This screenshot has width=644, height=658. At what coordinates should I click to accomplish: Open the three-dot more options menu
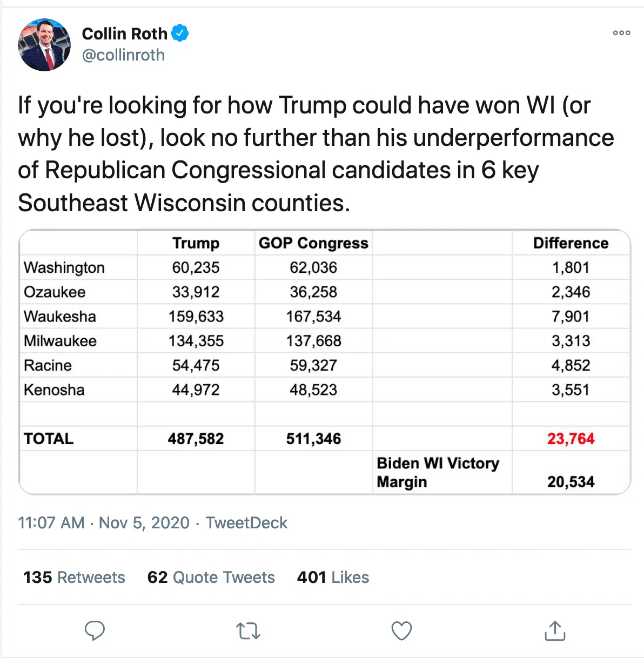pyautogui.click(x=621, y=33)
